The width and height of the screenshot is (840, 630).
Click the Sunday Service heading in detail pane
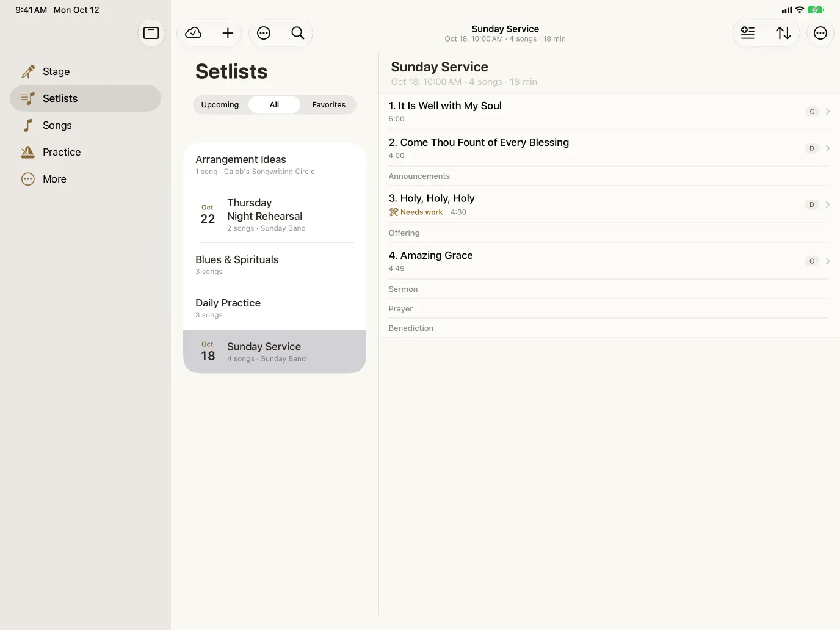pos(440,67)
